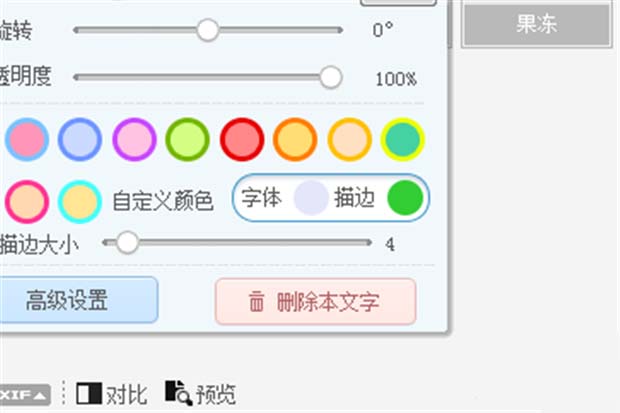Click the pink color preset with blue border
This screenshot has height=413, width=620.
click(26, 139)
